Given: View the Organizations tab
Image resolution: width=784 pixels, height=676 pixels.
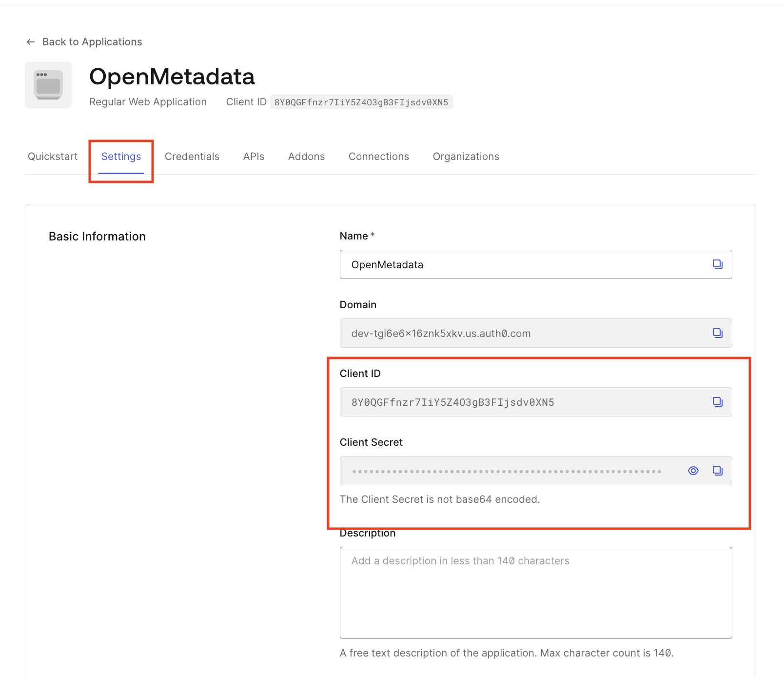Looking at the screenshot, I should point(466,157).
